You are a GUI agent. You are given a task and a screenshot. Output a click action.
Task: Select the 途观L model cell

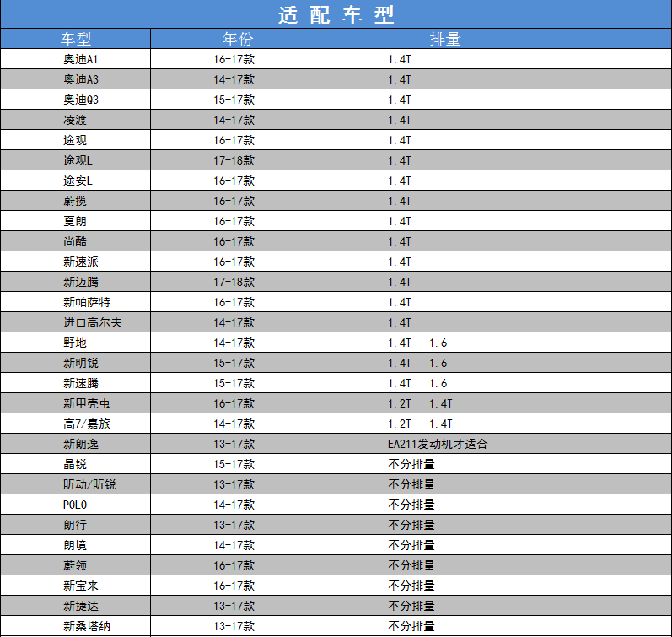pos(75,160)
